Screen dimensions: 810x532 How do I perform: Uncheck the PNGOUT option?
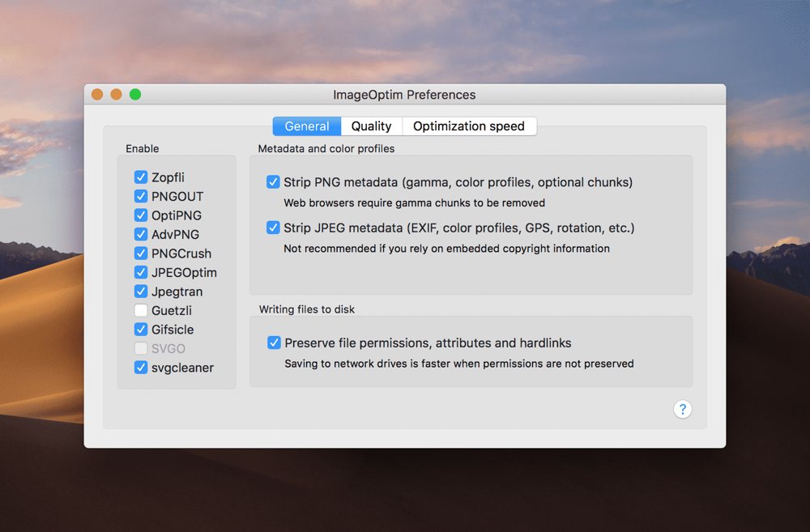[x=140, y=196]
